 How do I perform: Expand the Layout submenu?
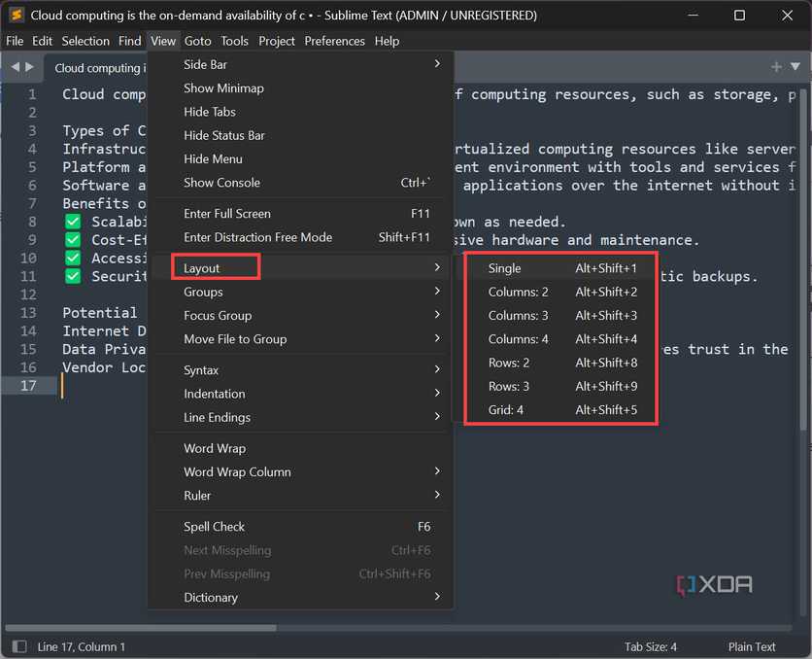[301, 268]
